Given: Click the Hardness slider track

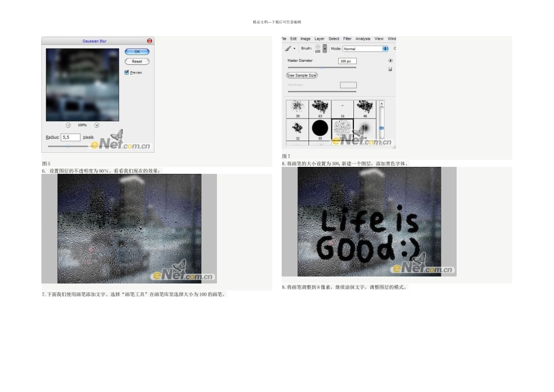Looking at the screenshot, I should tap(322, 92).
